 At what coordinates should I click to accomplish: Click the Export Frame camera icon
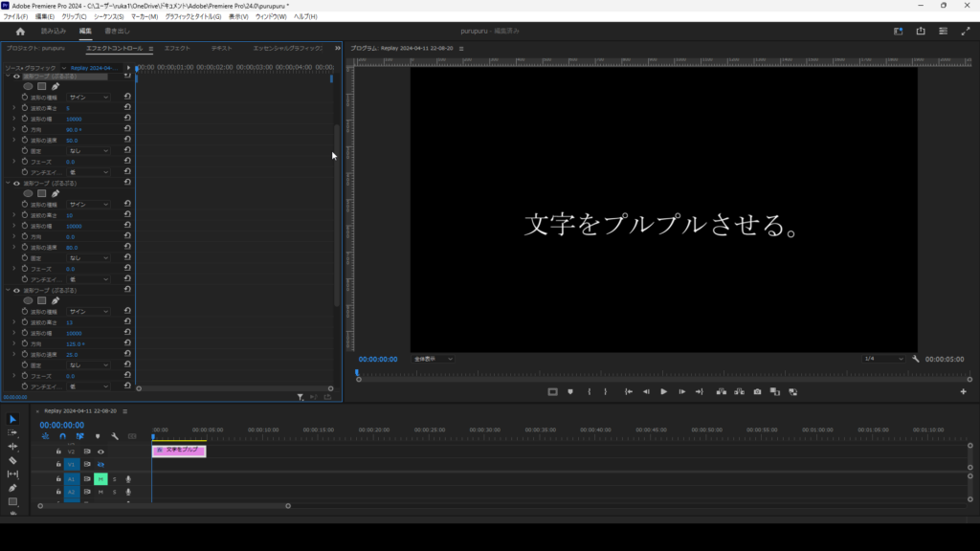click(757, 391)
